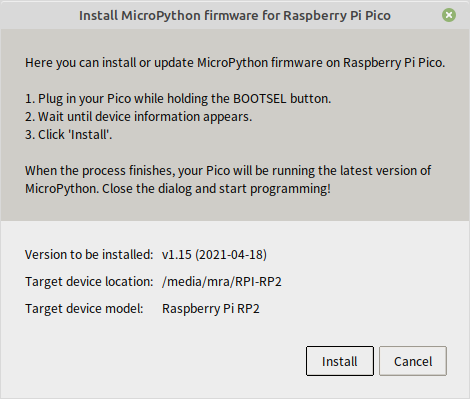Click the dialog title 'Install MicroPython firmware'
This screenshot has height=399, width=470.
coord(235,16)
